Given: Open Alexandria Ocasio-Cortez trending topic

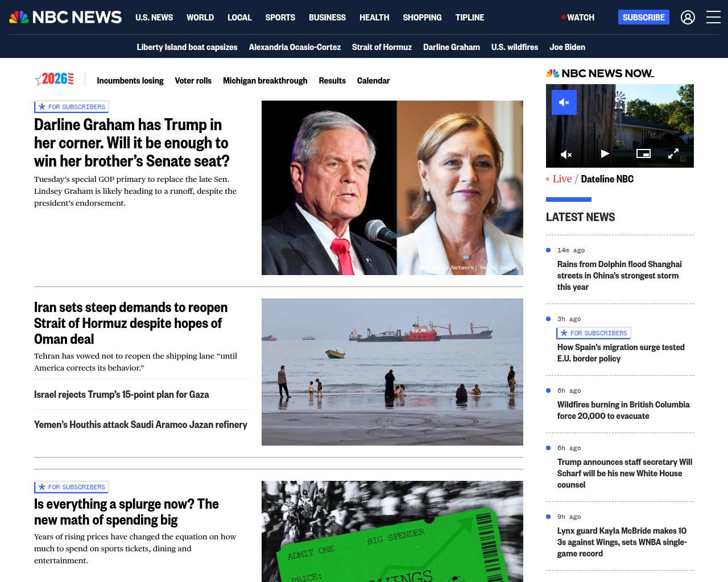Looking at the screenshot, I should click(295, 47).
